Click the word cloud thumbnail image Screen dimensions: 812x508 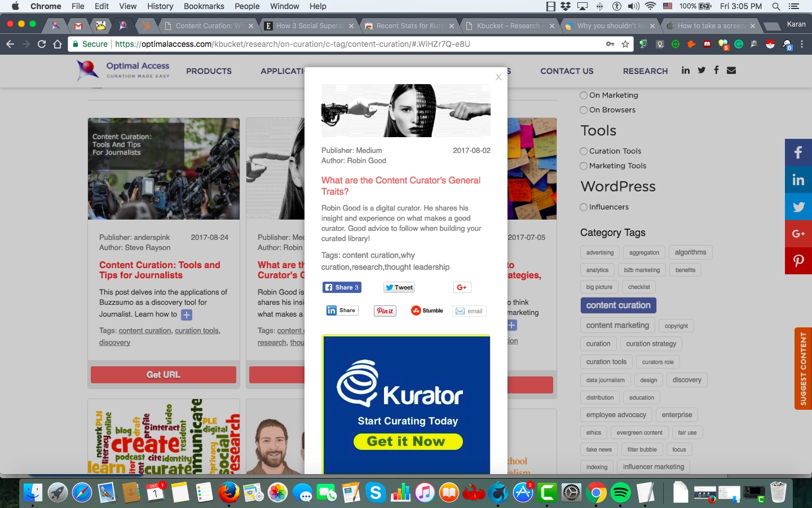pyautogui.click(x=164, y=437)
